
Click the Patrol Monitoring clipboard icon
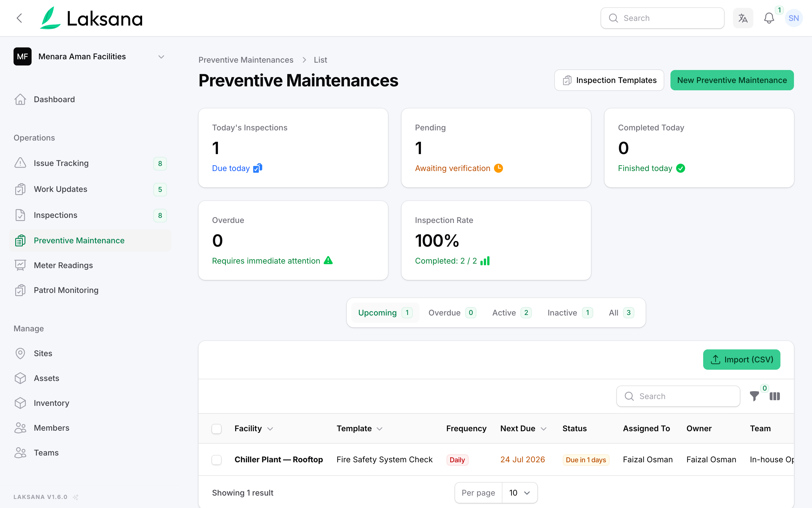(x=20, y=290)
